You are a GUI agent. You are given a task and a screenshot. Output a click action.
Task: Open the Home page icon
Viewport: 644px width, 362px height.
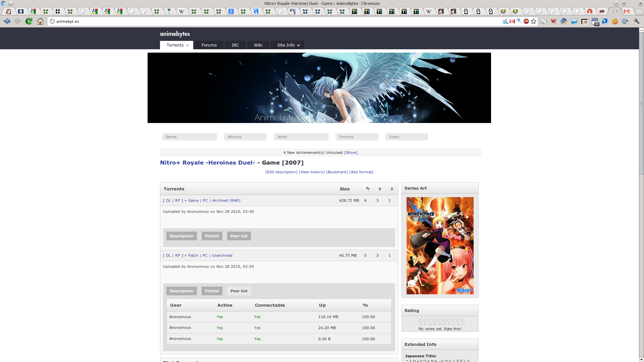(40, 21)
